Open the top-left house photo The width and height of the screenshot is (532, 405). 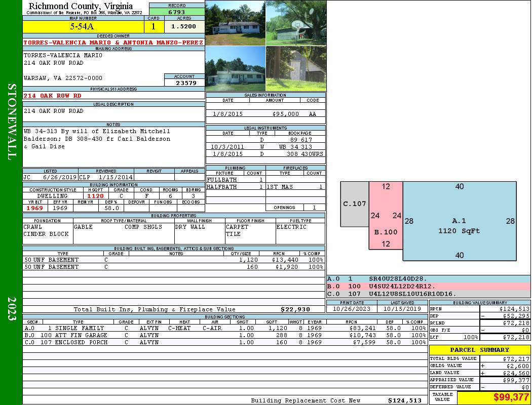[235, 23]
